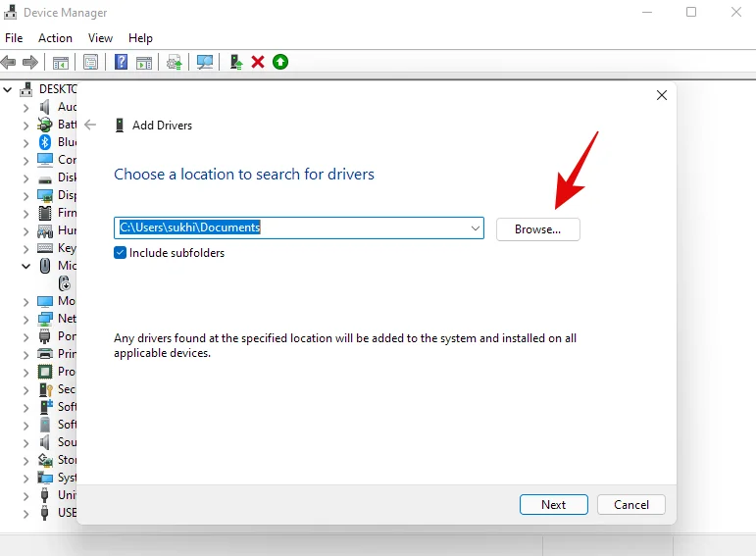Viewport: 756px width, 556px height.
Task: Expand the Network adapters chevron
Action: [26, 319]
